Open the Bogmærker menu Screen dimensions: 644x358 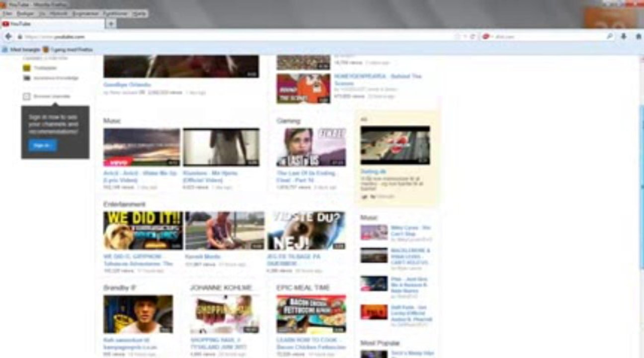point(85,13)
